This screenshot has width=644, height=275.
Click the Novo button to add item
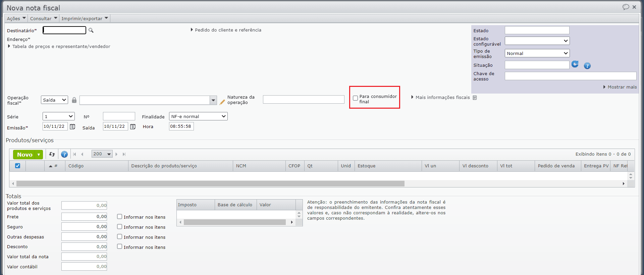click(24, 155)
